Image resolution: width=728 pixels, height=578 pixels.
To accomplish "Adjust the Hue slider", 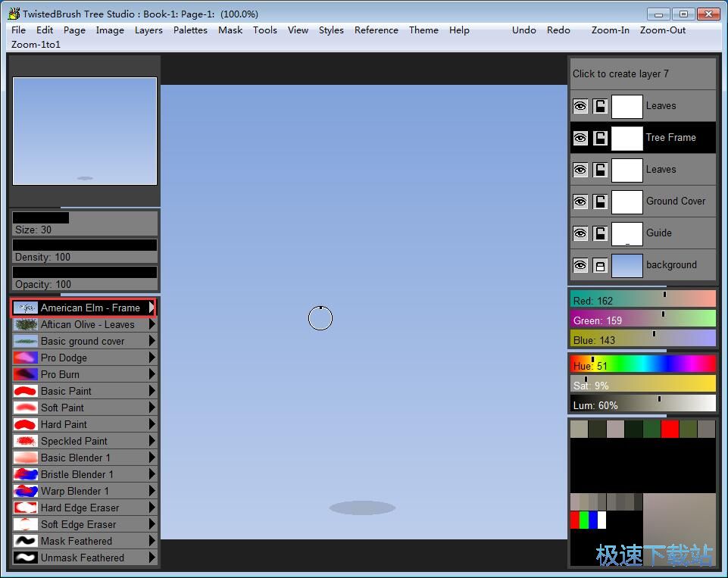I will [x=642, y=364].
